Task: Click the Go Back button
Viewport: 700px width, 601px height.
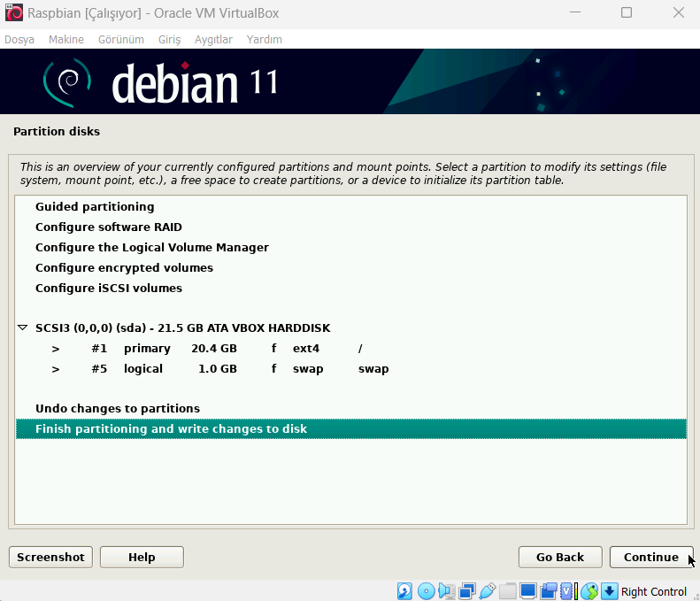Action: point(560,557)
